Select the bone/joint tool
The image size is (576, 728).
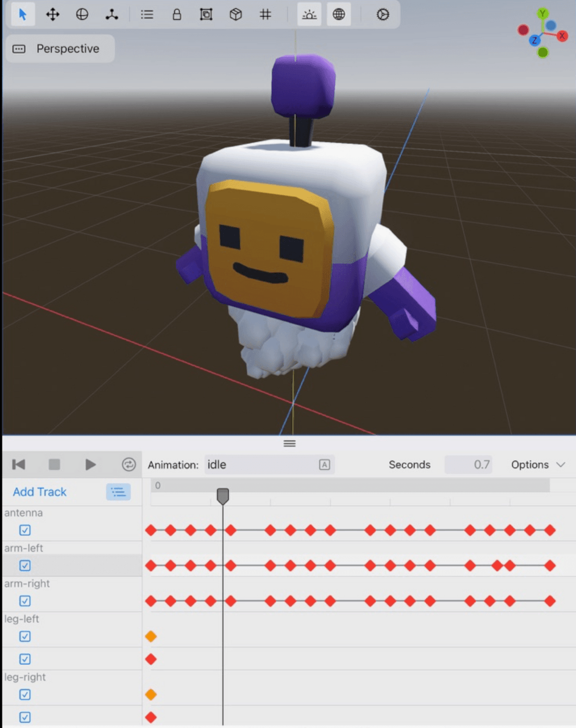pos(111,14)
